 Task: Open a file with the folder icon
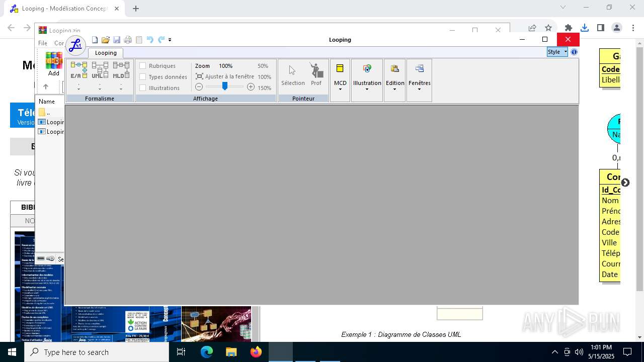[x=106, y=40]
